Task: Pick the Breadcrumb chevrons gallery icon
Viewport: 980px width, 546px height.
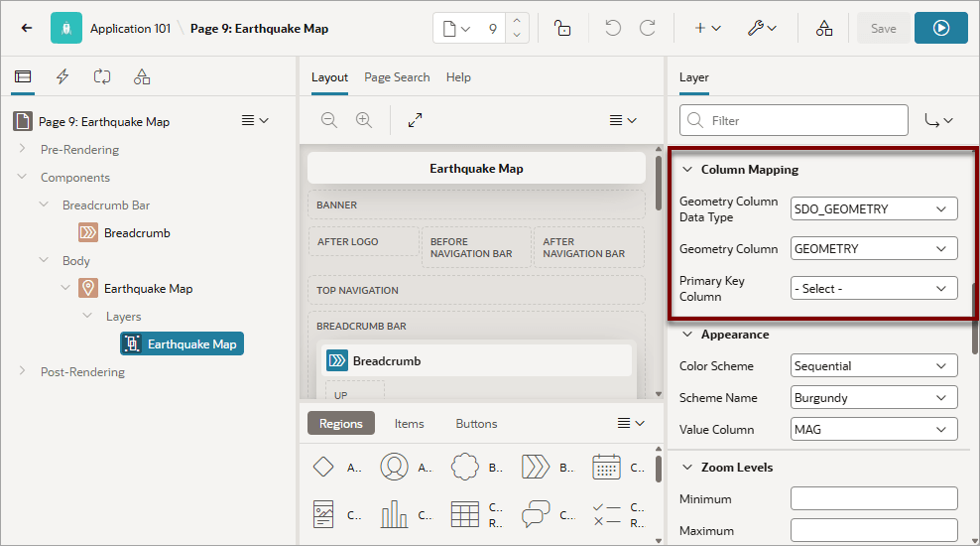Action: pyautogui.click(x=536, y=467)
